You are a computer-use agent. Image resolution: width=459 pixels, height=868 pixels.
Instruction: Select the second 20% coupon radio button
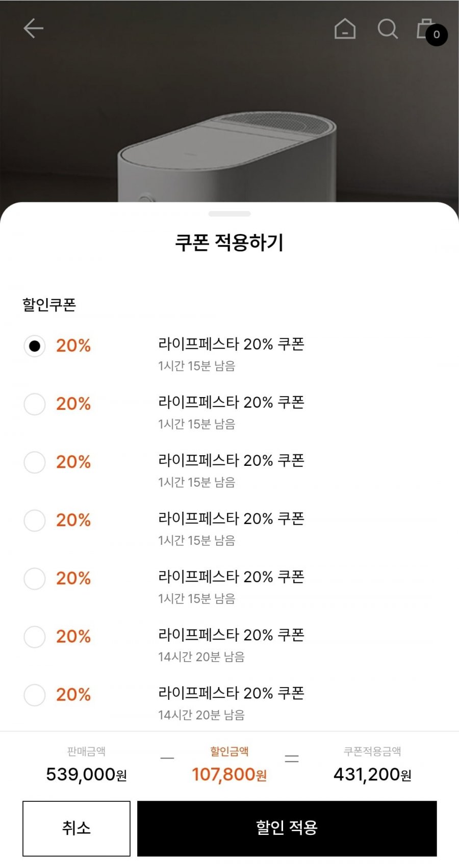click(35, 404)
